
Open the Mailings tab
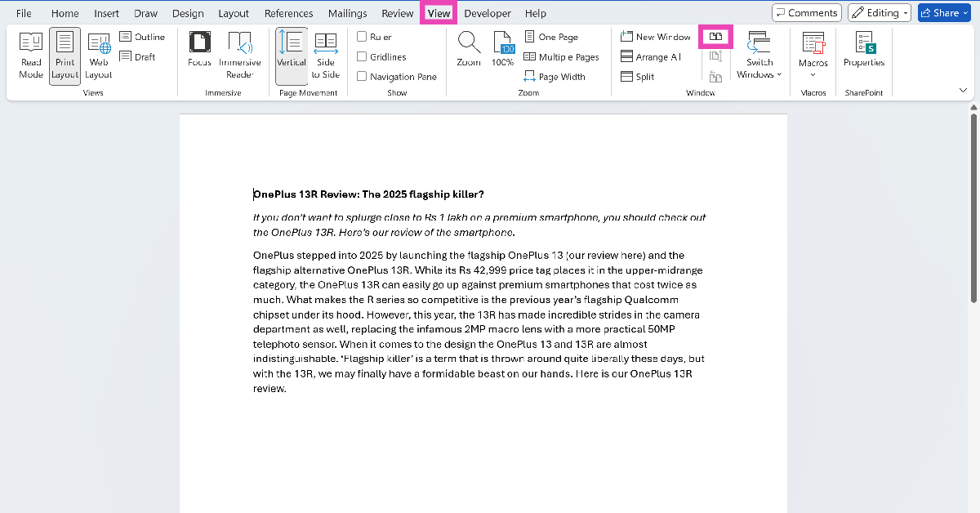click(x=348, y=13)
